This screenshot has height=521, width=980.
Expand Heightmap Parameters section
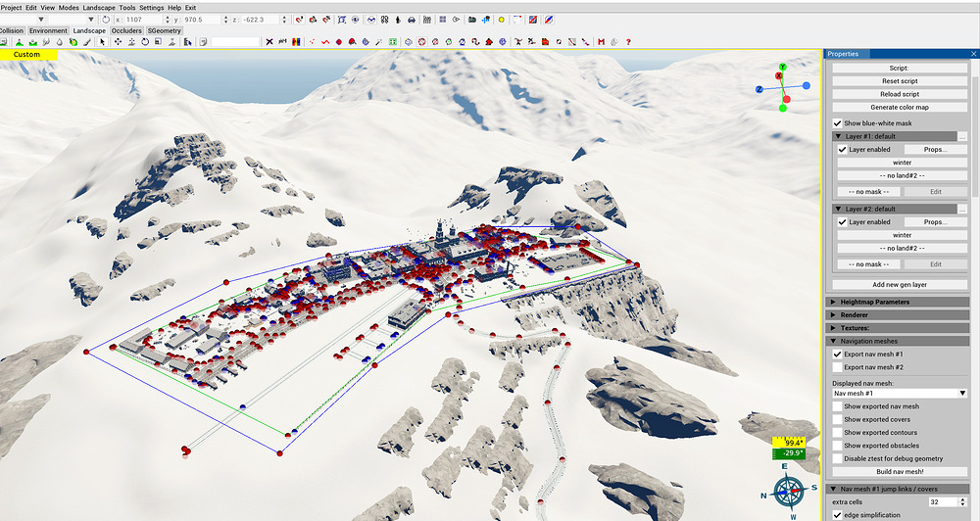(x=898, y=302)
